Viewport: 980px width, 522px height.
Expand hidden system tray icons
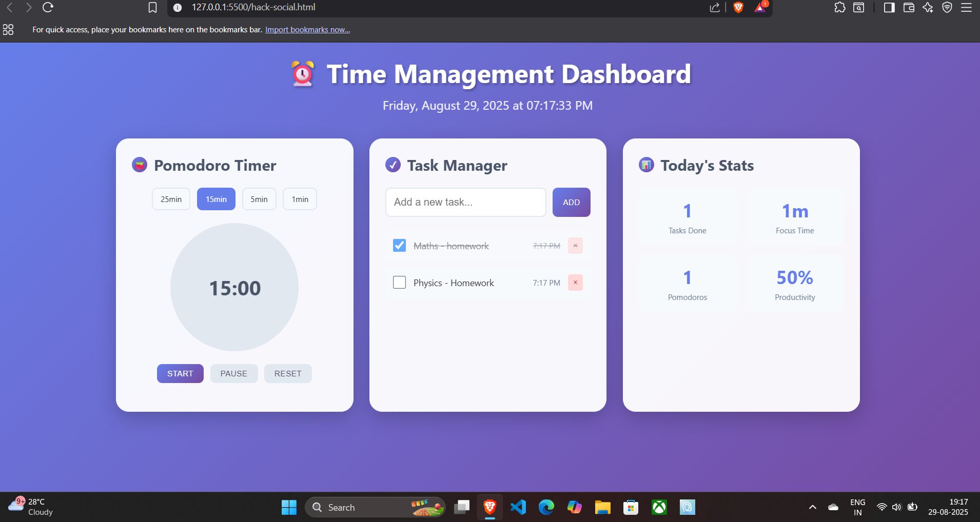click(812, 507)
